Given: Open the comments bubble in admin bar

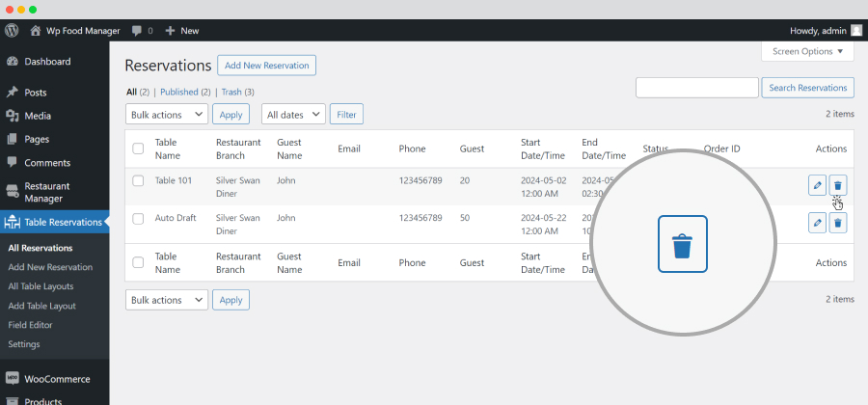Looking at the screenshot, I should click(x=137, y=31).
